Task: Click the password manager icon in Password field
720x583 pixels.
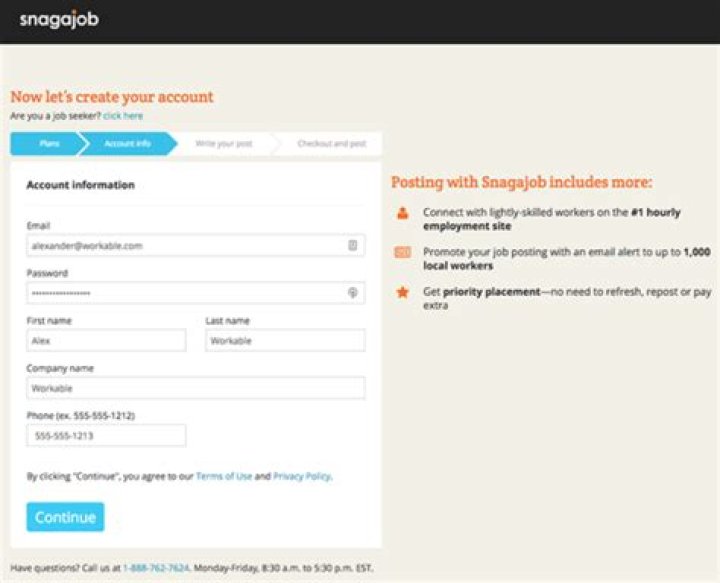Action: point(352,293)
